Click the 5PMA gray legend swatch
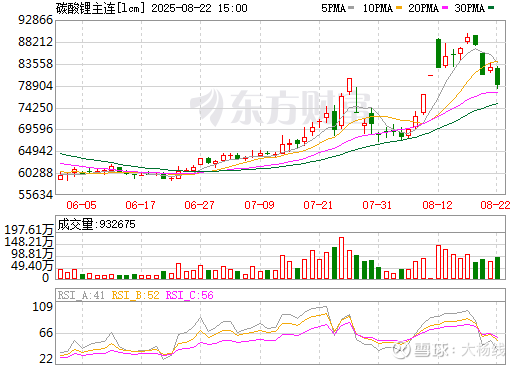 pyautogui.click(x=351, y=8)
